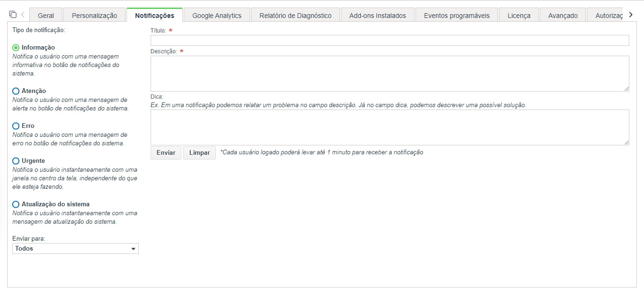Open the Relatório de Diagnóstico tab
The height and width of the screenshot is (295, 644).
coord(296,15)
